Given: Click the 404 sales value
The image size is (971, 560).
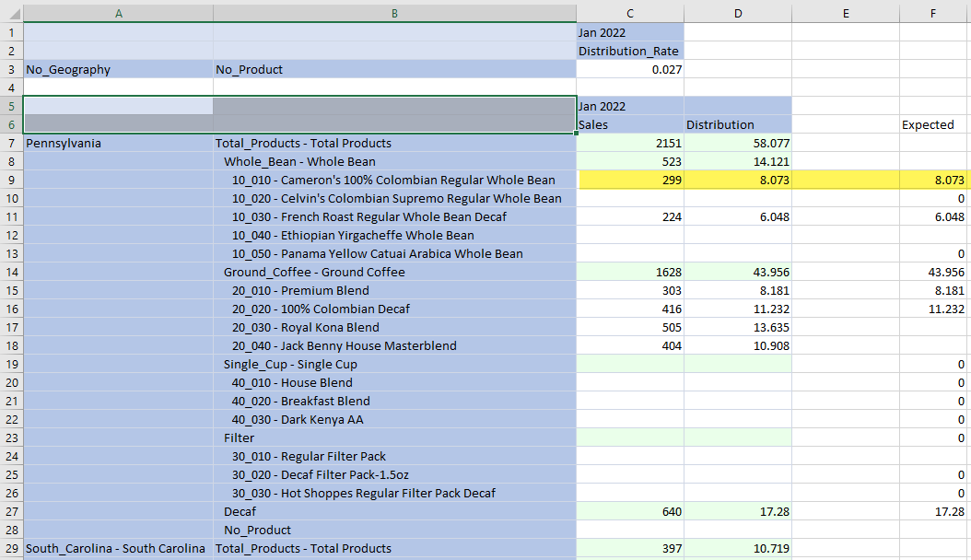Looking at the screenshot, I should [x=630, y=346].
